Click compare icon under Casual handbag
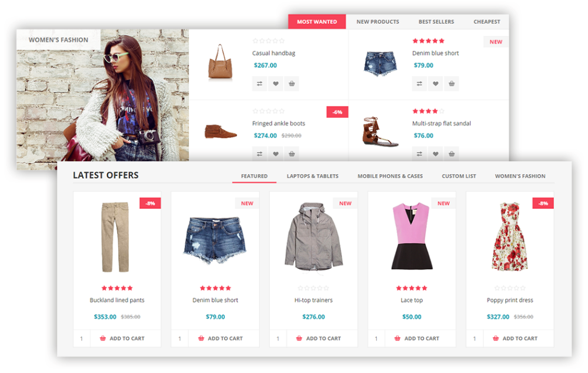The width and height of the screenshot is (588, 373). (x=259, y=84)
